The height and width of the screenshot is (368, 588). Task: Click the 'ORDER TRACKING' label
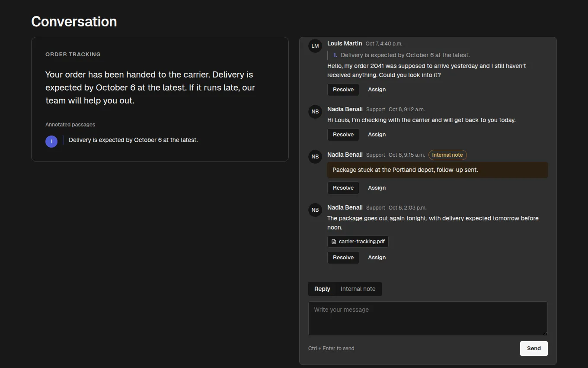tap(73, 55)
